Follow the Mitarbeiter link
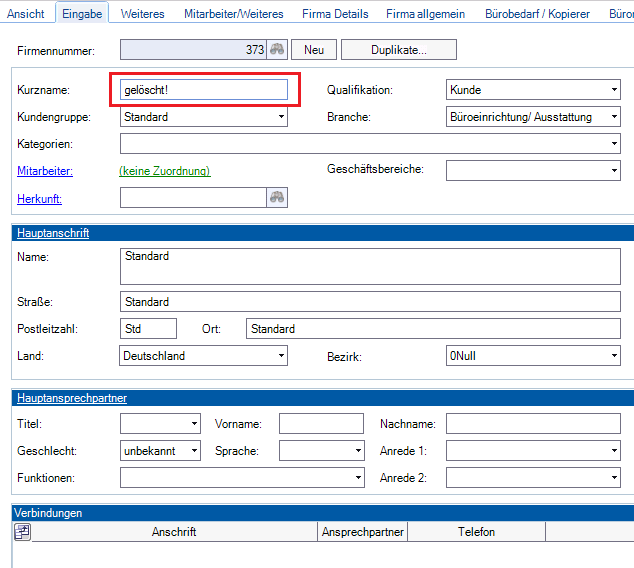634x568 pixels. coord(45,171)
